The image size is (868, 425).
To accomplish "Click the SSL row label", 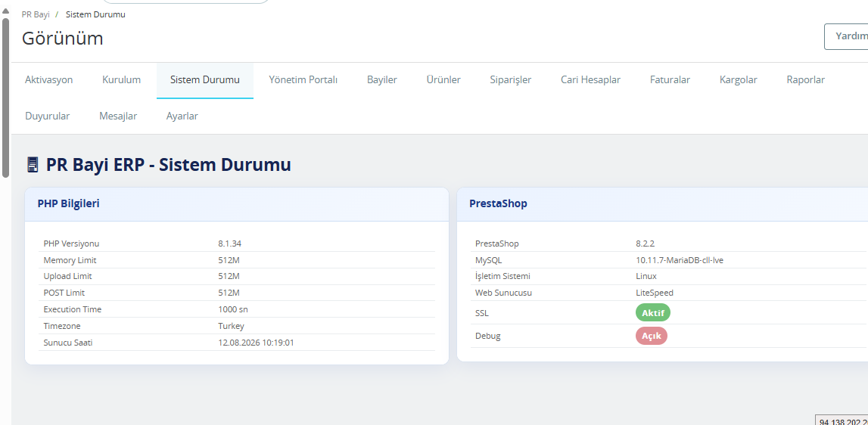I will click(482, 313).
